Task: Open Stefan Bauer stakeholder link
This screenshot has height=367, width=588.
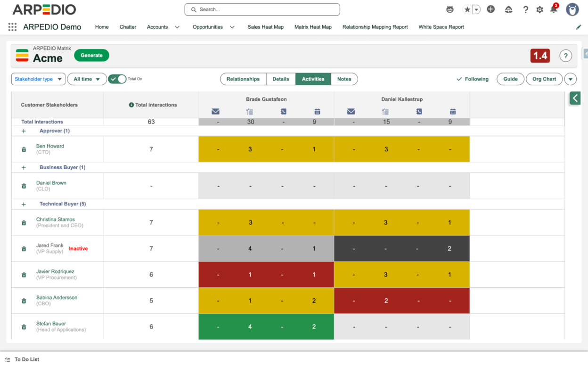Action: (51, 324)
